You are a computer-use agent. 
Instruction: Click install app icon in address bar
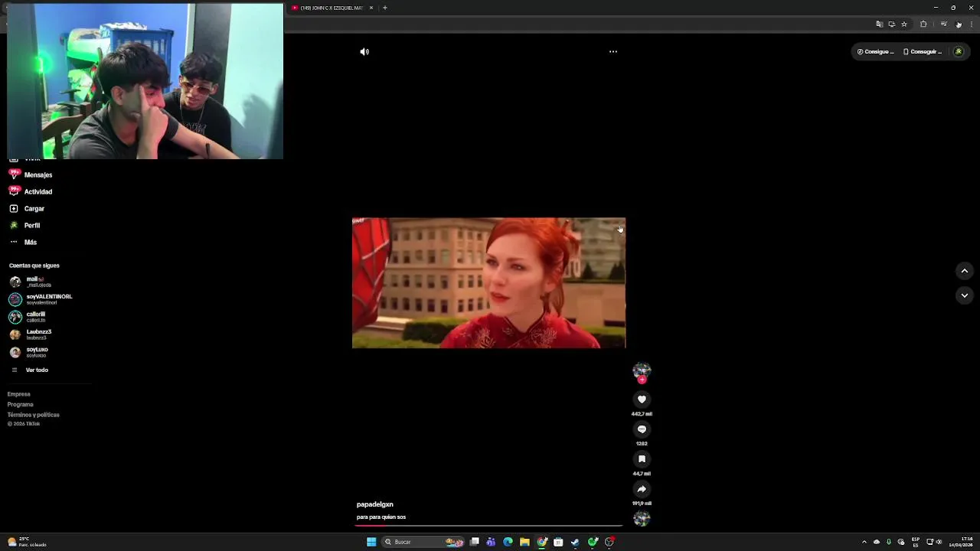click(x=891, y=24)
